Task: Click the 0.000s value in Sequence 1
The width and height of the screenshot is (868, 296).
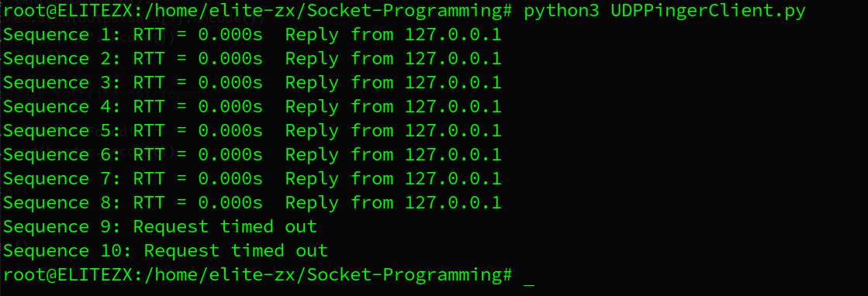Action: [x=231, y=36]
